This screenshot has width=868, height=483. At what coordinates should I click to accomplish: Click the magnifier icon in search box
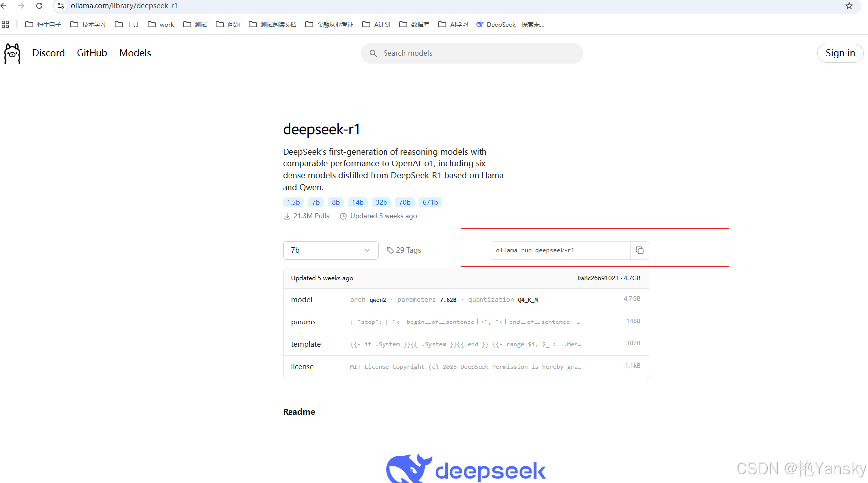coord(373,53)
